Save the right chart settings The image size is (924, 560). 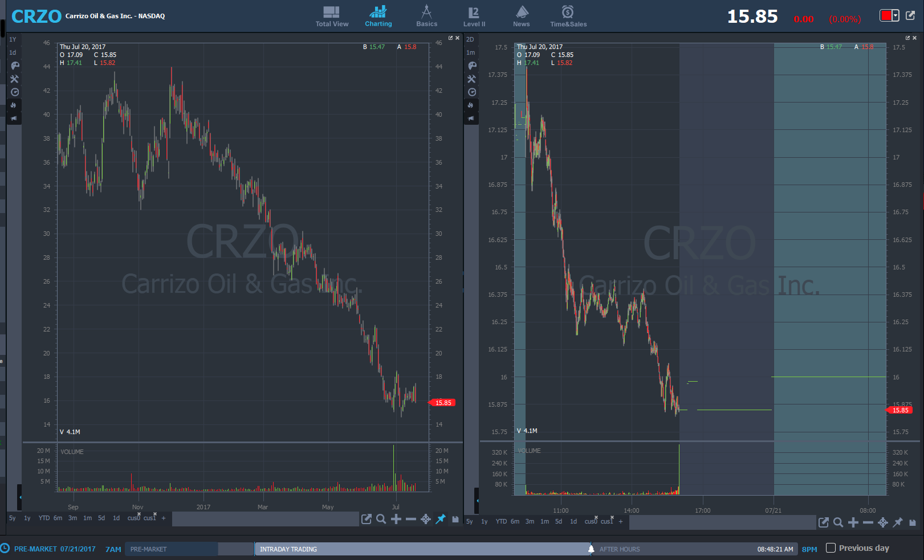913,522
